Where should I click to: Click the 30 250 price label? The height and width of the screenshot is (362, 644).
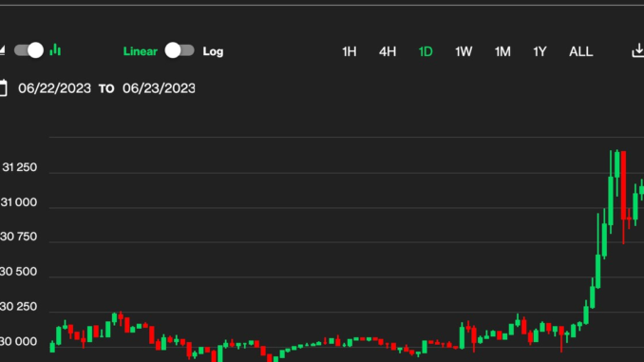point(18,307)
